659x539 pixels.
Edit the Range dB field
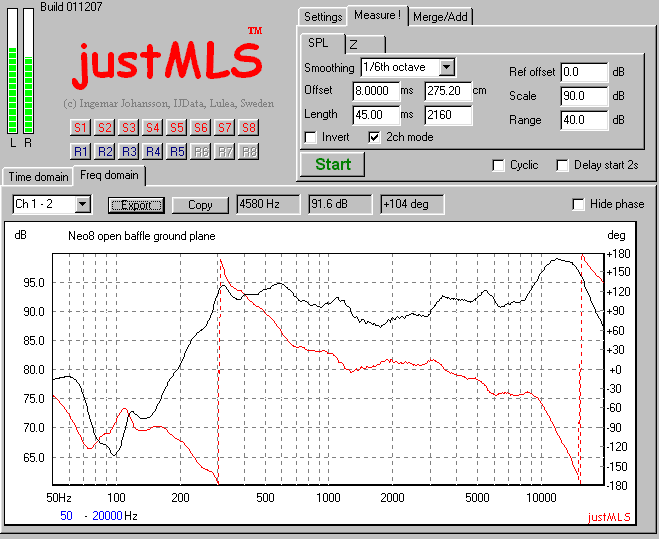pos(584,120)
